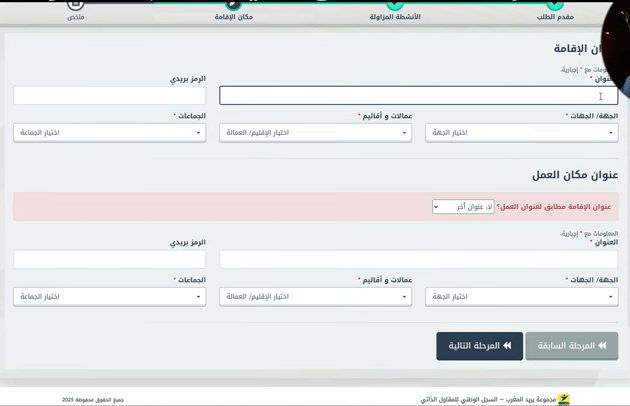Click the residence الرمز بريدي postal code field
This screenshot has height=406, width=630.
[x=109, y=95]
